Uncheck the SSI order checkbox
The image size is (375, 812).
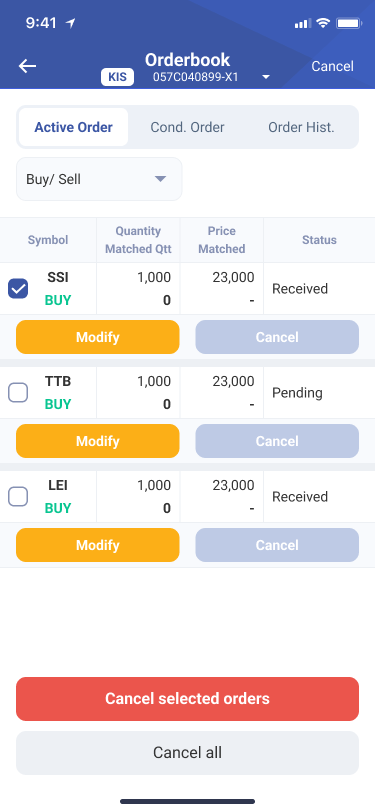click(x=18, y=289)
